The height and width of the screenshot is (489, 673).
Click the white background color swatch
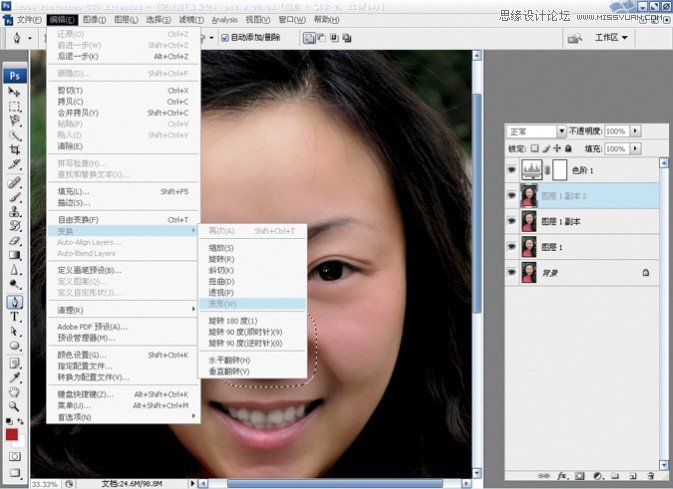pos(21,442)
